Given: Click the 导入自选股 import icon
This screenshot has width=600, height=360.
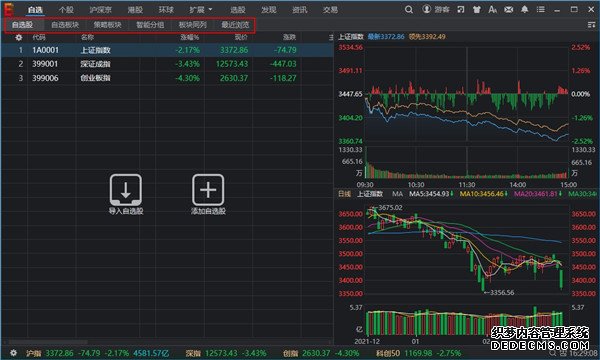Looking at the screenshot, I should tap(126, 190).
